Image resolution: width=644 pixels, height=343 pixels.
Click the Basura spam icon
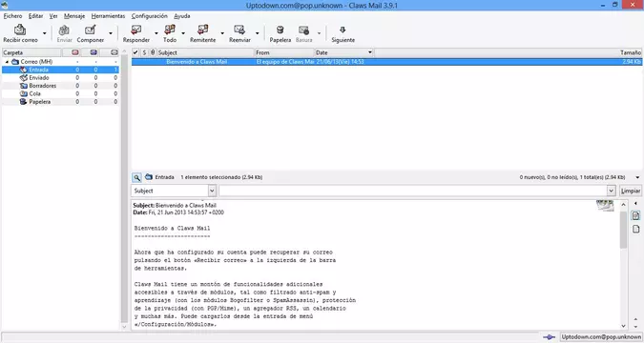coord(304,30)
